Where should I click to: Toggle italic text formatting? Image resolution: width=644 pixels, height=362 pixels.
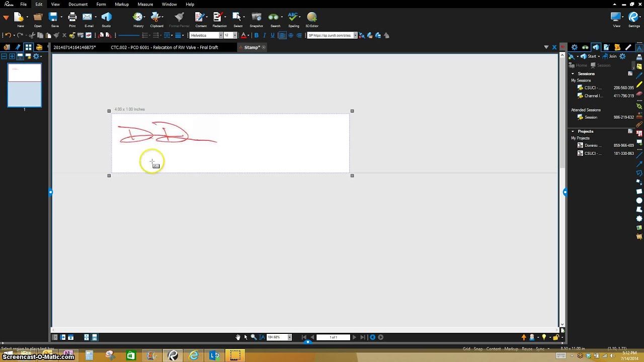264,35
